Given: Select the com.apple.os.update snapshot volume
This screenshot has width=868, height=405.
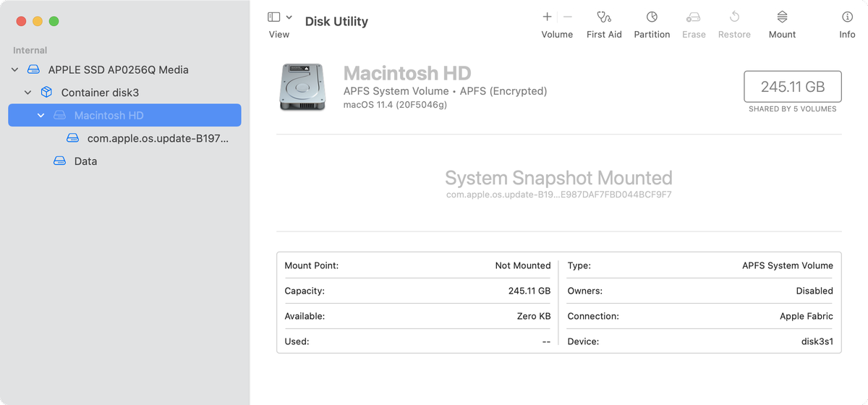Looking at the screenshot, I should pyautogui.click(x=158, y=138).
